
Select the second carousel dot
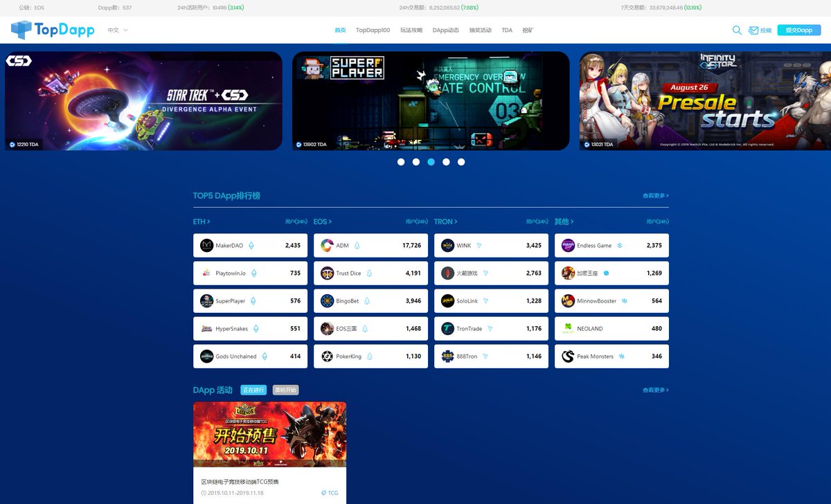[416, 162]
